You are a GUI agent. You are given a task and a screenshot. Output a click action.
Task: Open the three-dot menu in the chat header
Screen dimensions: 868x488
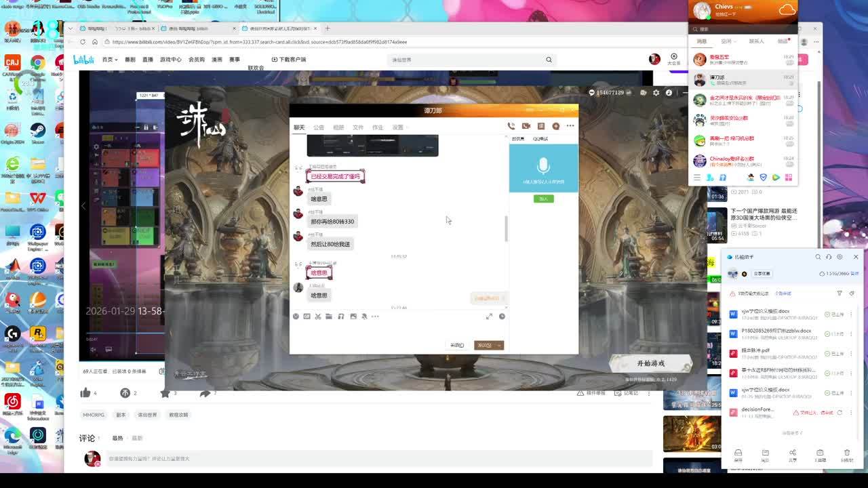tap(570, 126)
